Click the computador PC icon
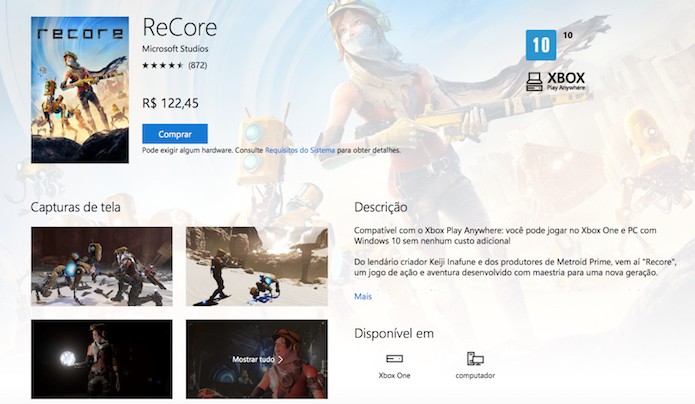Viewport: 695px width, 404px height. tap(475, 358)
